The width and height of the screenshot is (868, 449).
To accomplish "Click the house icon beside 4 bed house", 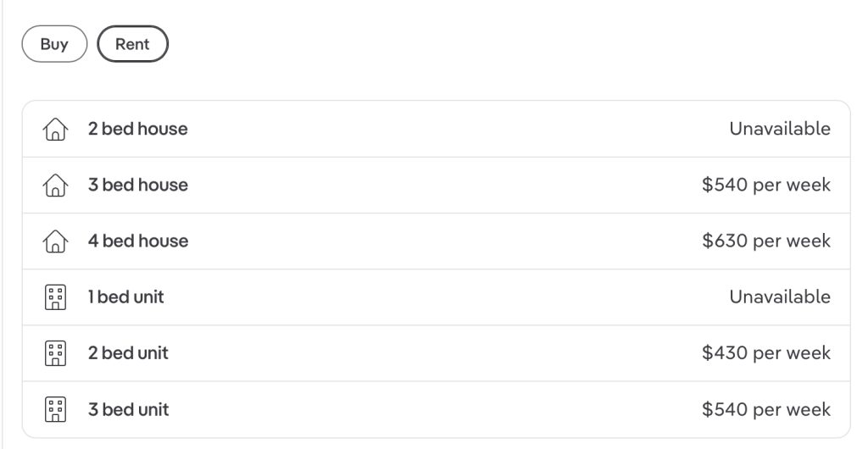I will (x=55, y=241).
